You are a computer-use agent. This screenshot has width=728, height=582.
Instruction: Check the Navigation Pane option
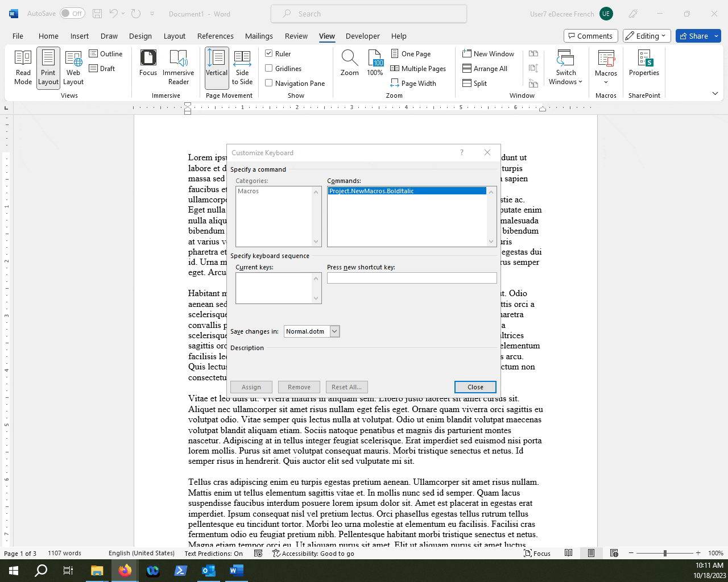(269, 83)
